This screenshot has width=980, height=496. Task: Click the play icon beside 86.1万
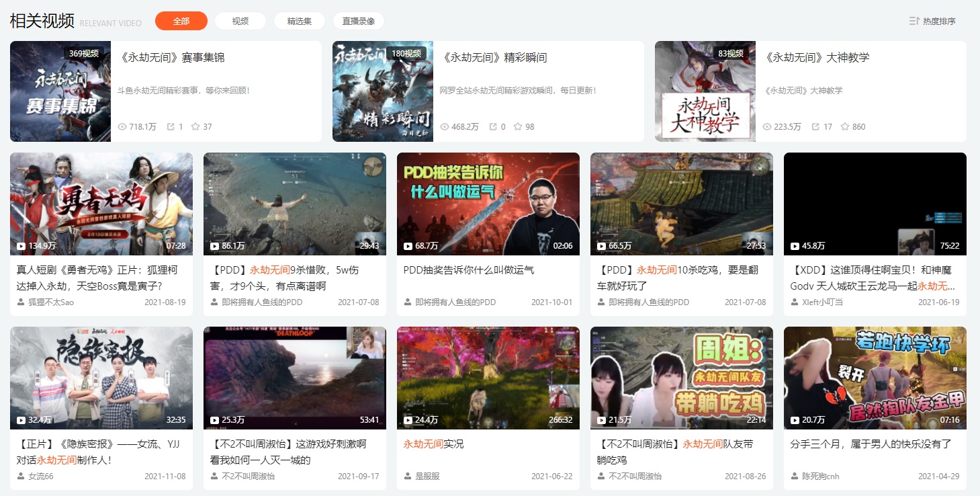(x=214, y=246)
